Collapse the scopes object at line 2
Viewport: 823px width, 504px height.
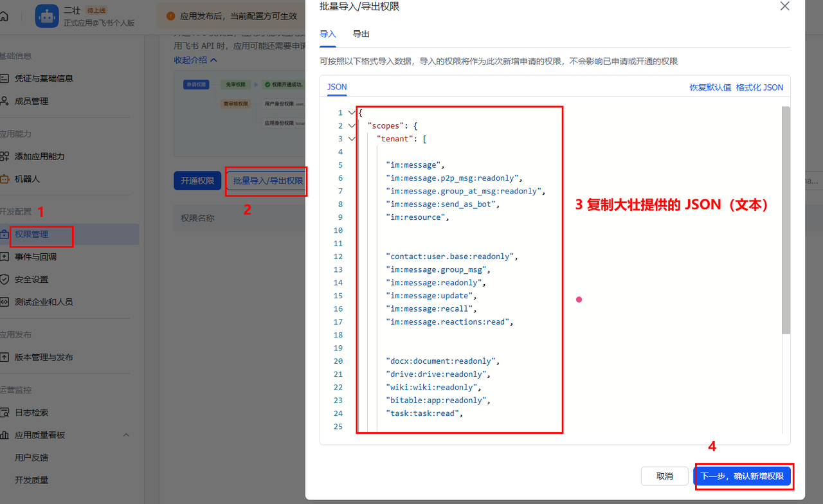tap(351, 125)
